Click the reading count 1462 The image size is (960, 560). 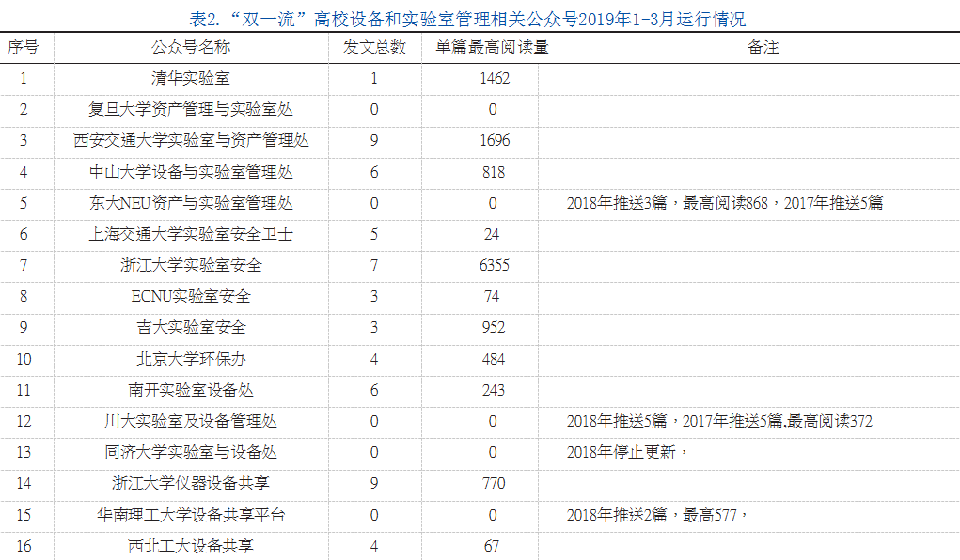(x=495, y=78)
